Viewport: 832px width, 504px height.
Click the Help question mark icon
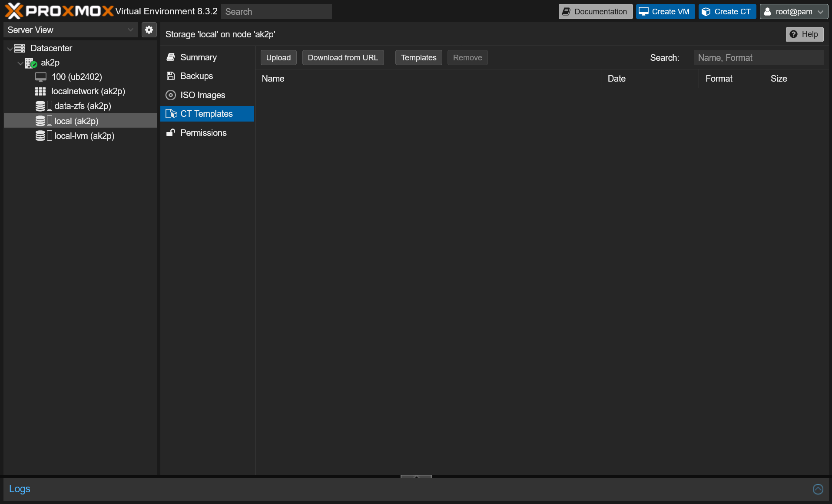pyautogui.click(x=794, y=34)
